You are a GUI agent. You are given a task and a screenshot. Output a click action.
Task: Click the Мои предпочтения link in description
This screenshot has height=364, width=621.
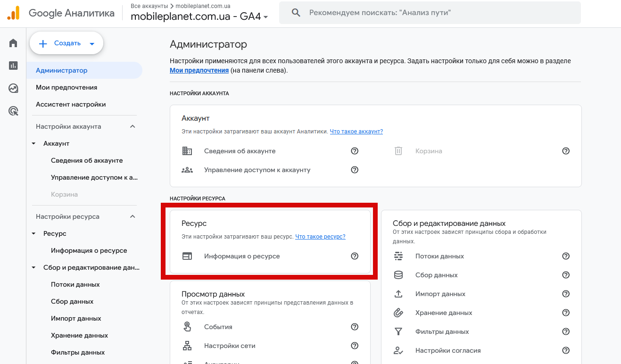(x=199, y=70)
